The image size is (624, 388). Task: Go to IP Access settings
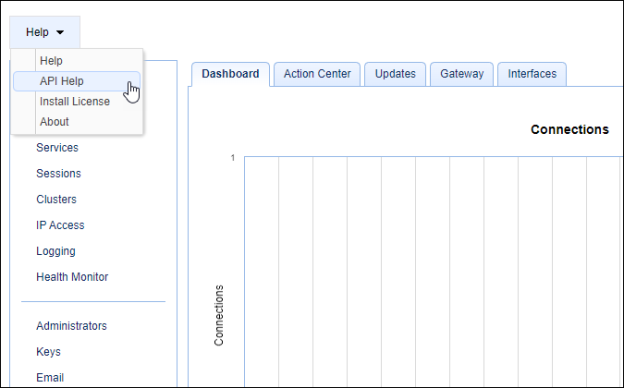pos(60,225)
